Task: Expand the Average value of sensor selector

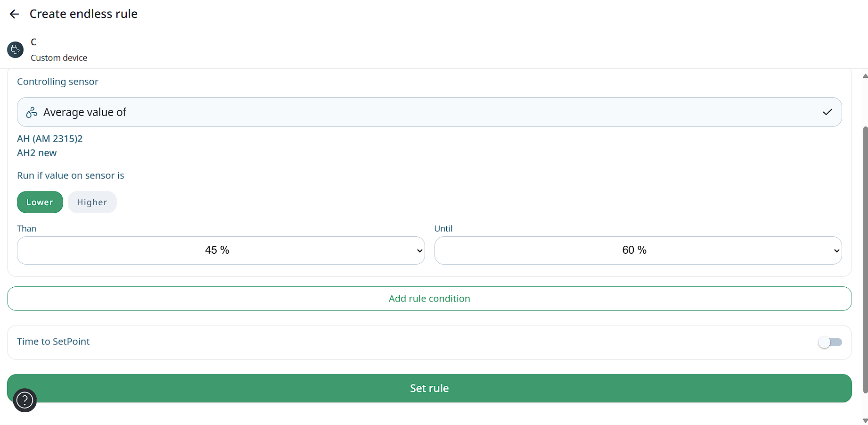Action: click(429, 112)
